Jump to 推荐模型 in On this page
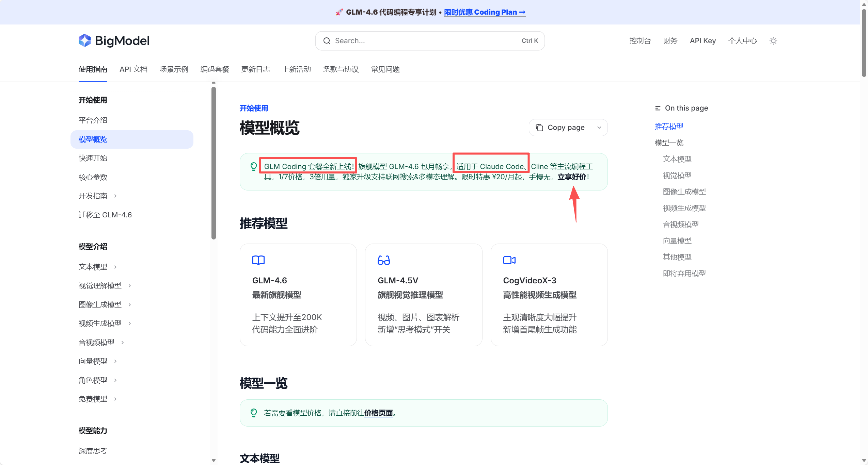 click(669, 127)
